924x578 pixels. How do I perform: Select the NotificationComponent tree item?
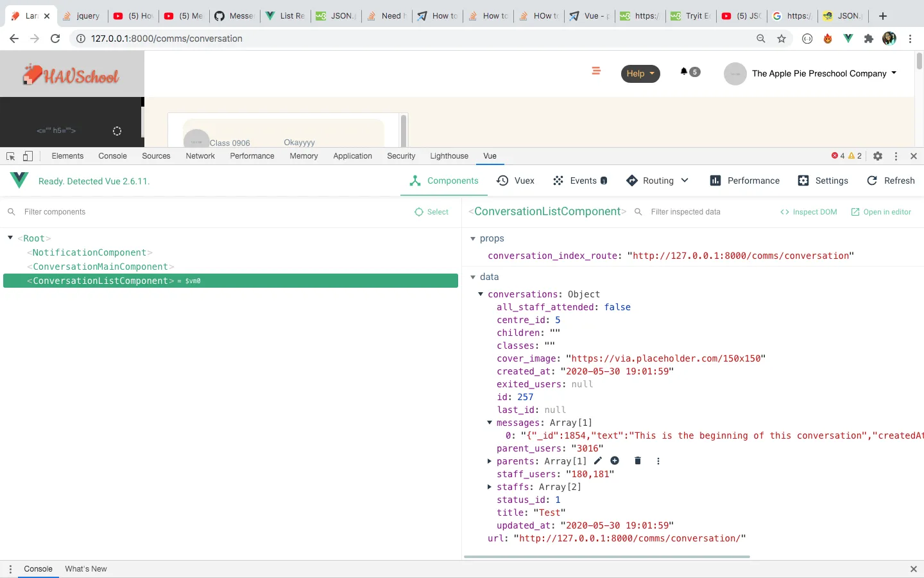point(89,252)
